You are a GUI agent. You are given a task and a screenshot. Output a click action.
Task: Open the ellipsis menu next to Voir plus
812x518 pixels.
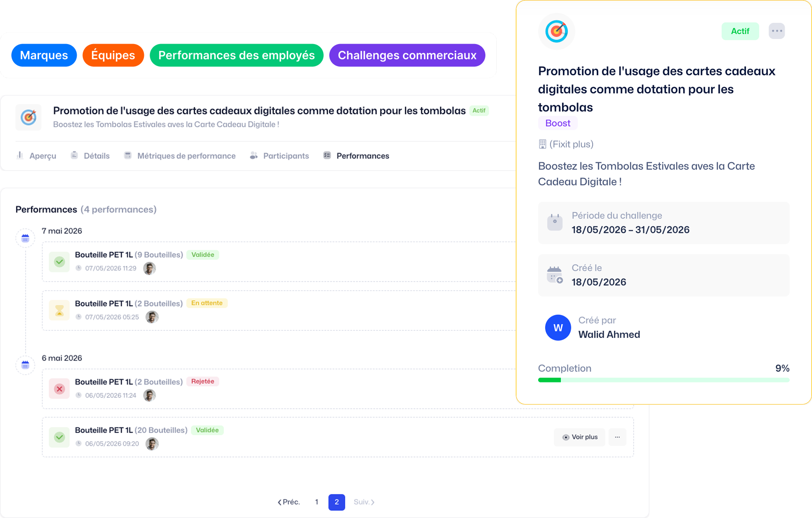coord(617,437)
